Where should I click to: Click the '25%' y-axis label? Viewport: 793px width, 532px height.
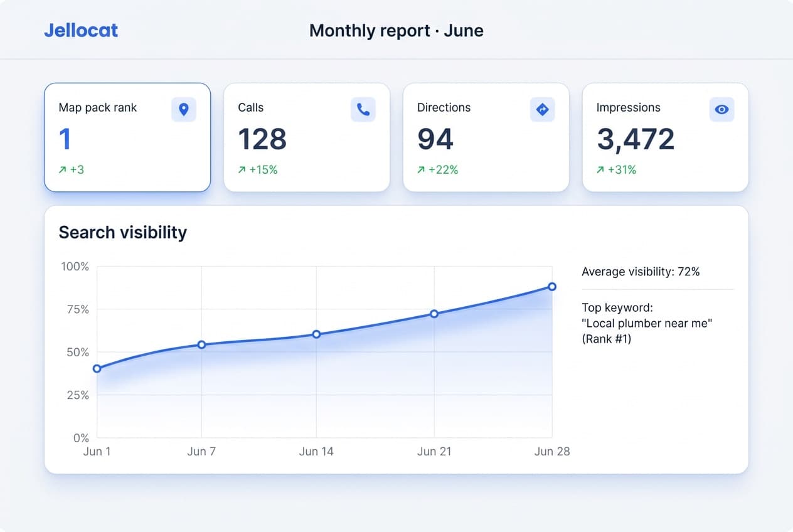tap(77, 395)
